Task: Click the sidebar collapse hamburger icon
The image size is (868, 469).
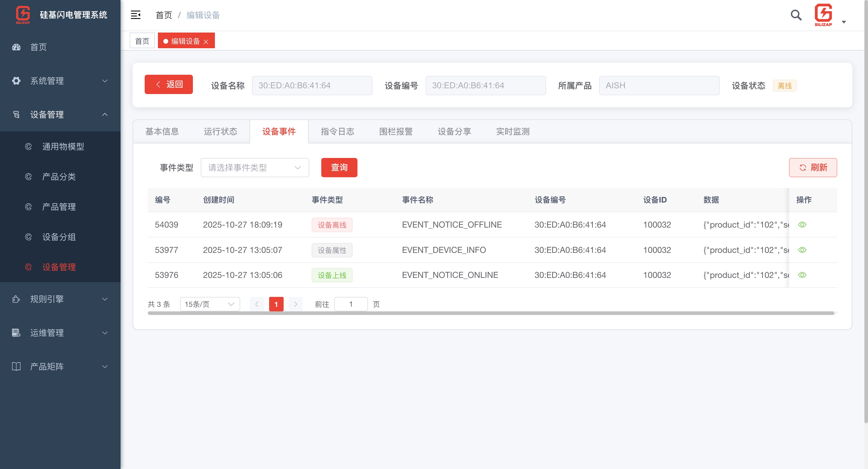Action: (135, 15)
